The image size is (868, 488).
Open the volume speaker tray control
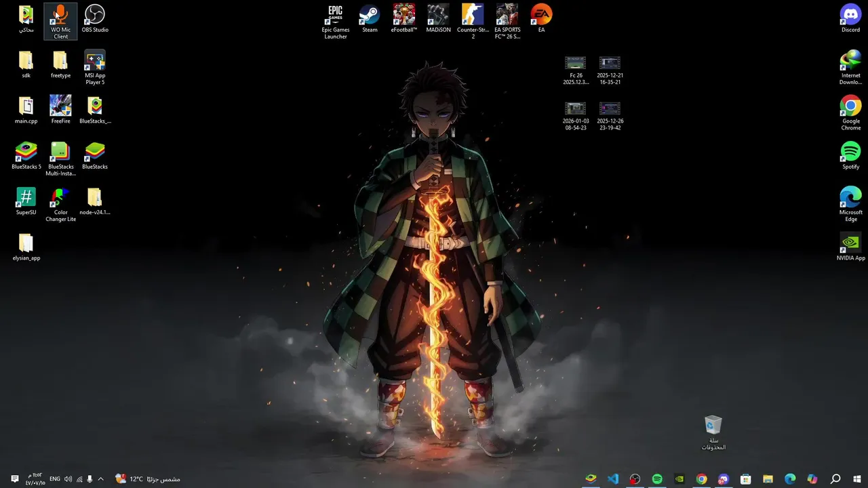click(x=68, y=479)
